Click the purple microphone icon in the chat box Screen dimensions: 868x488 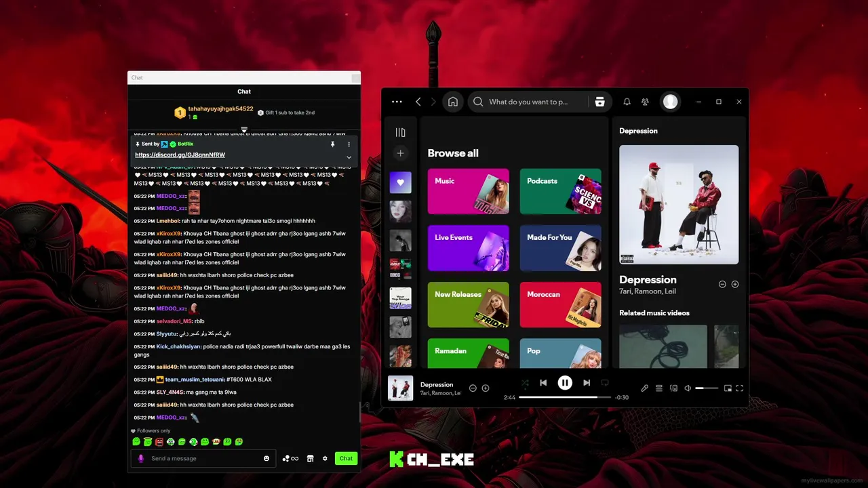pos(141,459)
